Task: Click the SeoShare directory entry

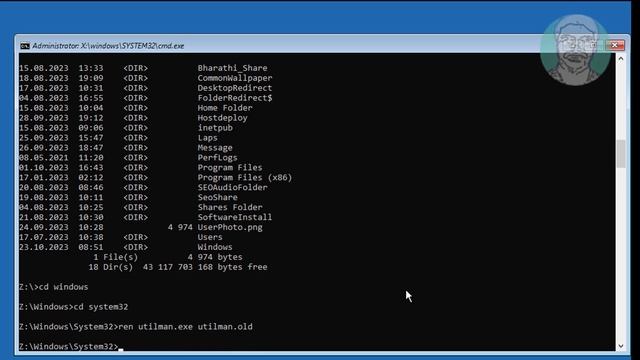Action: tap(218, 197)
